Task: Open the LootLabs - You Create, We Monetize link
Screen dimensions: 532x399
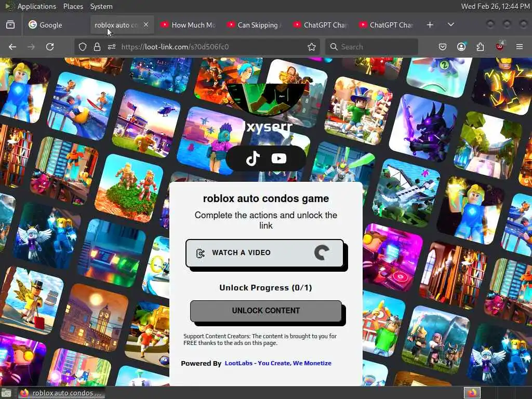Action: pyautogui.click(x=278, y=363)
